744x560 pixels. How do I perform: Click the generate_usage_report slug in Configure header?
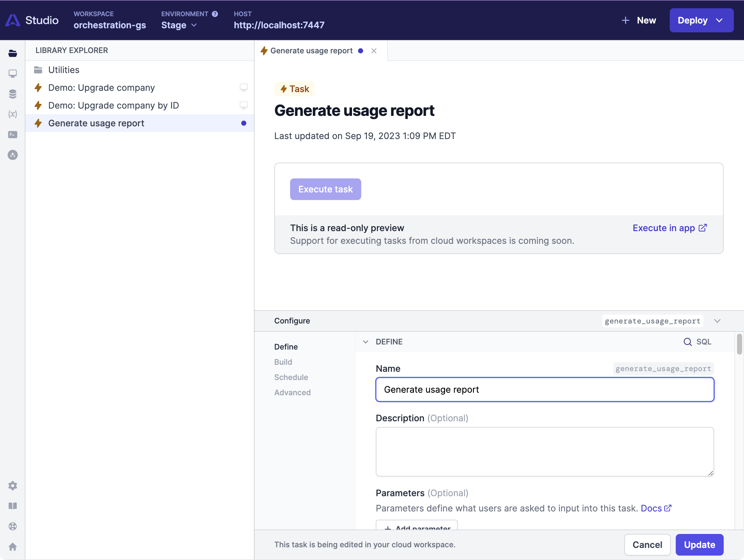click(653, 321)
